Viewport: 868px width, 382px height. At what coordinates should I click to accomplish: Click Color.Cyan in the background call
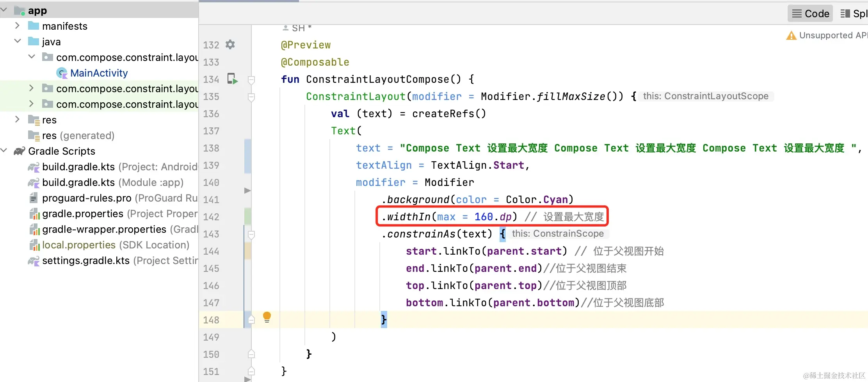click(x=537, y=200)
